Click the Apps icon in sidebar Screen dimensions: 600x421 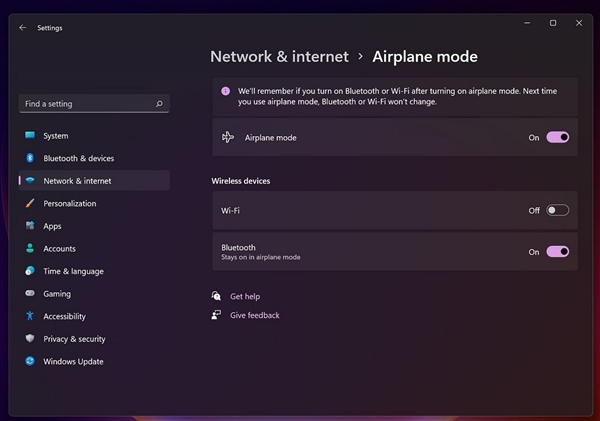30,226
